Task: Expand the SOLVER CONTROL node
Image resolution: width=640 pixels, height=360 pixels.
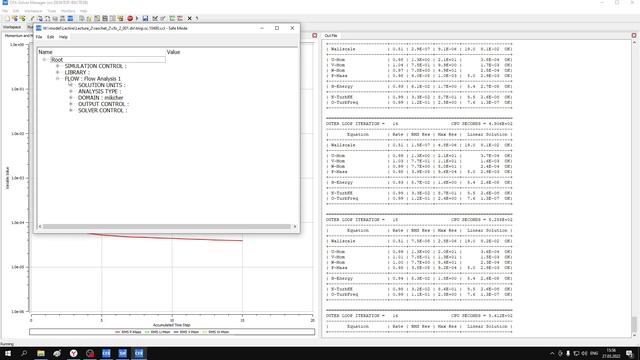Action: click(71, 110)
